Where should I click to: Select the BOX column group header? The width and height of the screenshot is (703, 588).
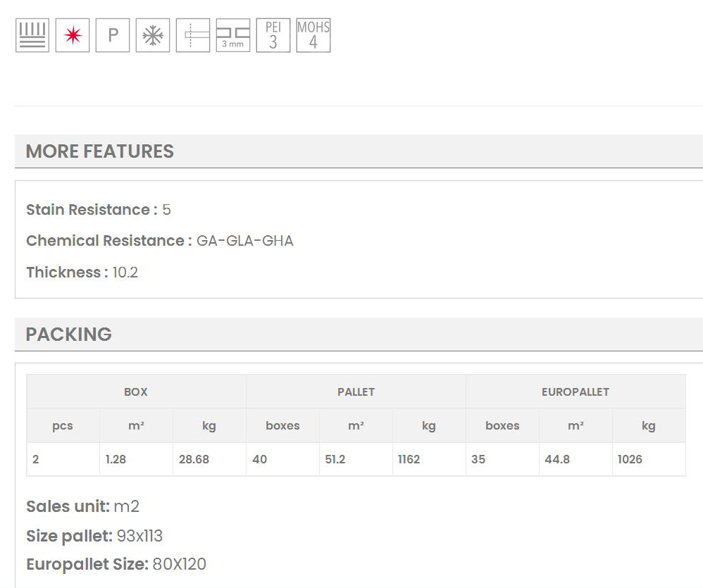point(136,392)
